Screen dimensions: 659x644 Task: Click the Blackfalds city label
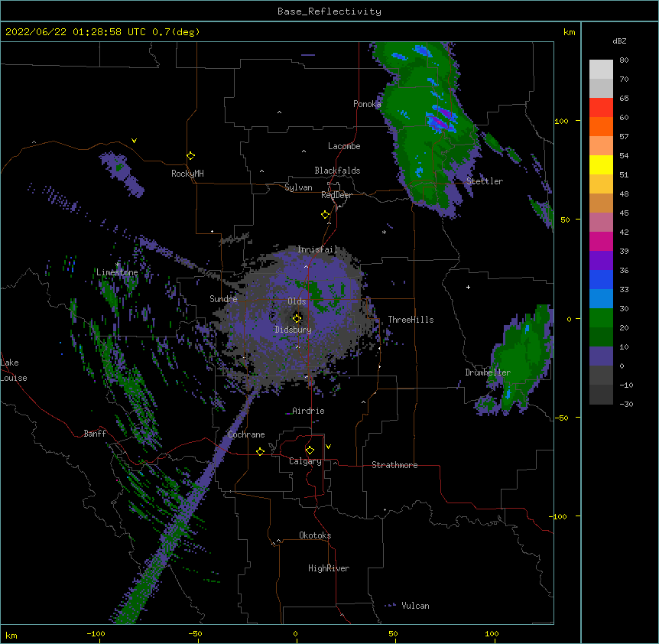tap(337, 171)
